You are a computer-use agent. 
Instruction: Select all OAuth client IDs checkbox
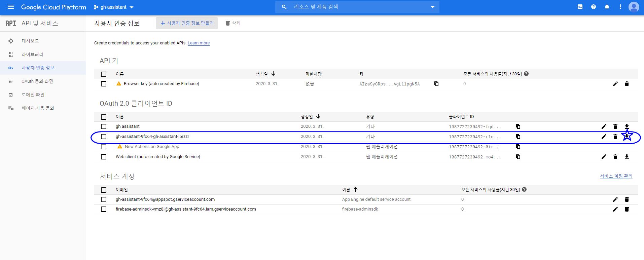pyautogui.click(x=104, y=117)
